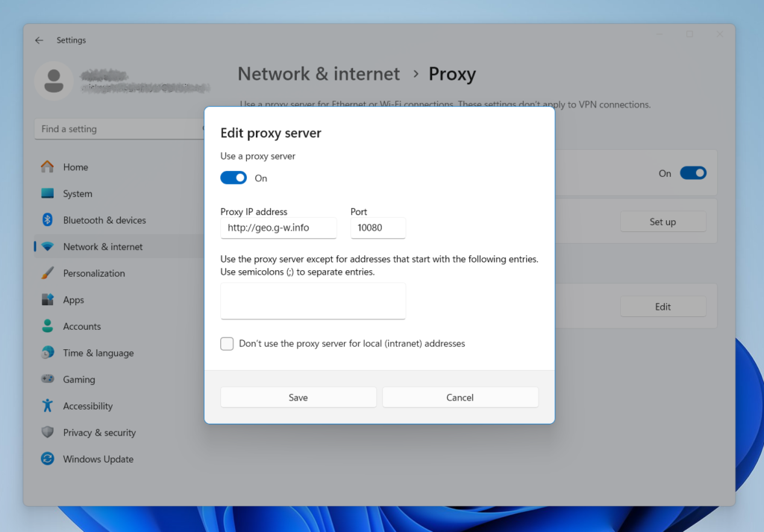Check Don't use proxy for local addresses
This screenshot has width=764, height=532.
tap(227, 343)
